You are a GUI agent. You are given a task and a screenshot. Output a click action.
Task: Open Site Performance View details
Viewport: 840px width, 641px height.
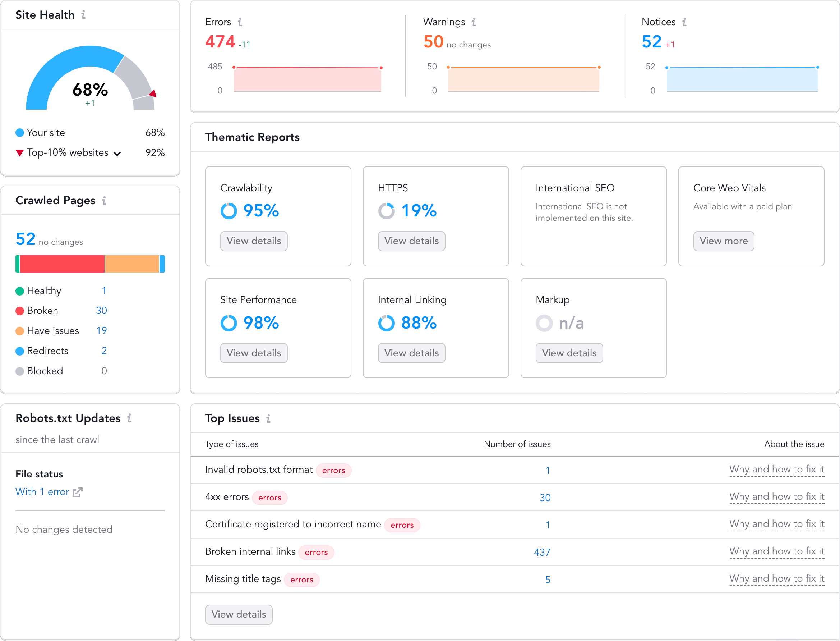(x=254, y=353)
